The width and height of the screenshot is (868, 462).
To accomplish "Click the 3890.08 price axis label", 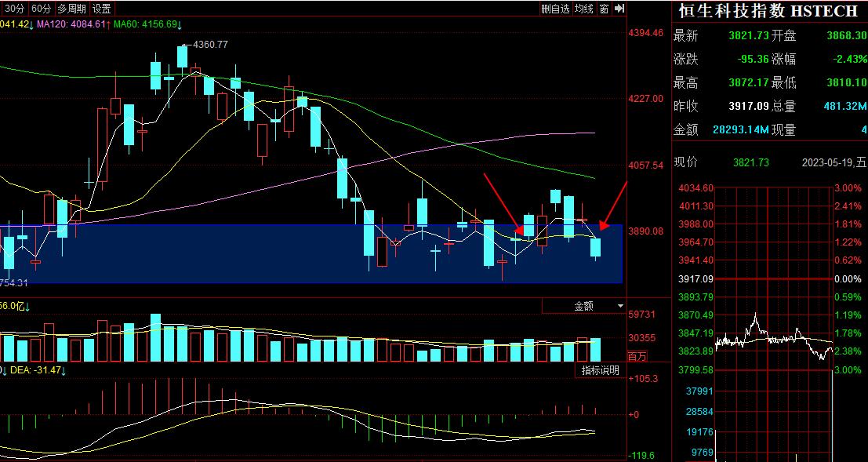I will 645,231.
